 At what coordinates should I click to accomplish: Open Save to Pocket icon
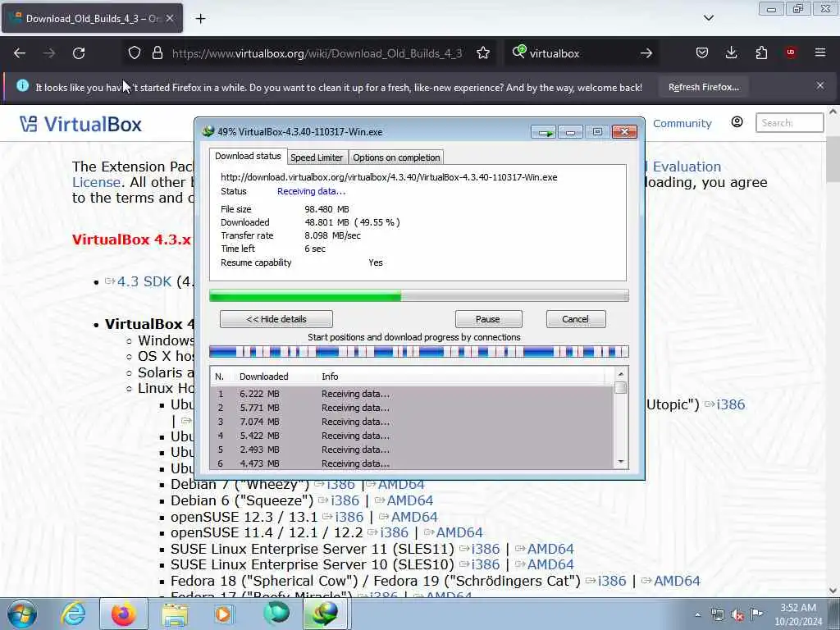point(702,52)
